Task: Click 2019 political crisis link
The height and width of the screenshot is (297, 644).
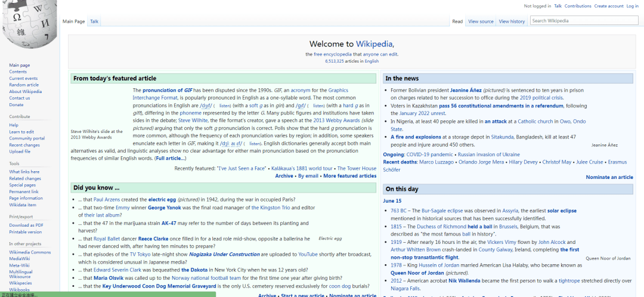Action: point(541,98)
